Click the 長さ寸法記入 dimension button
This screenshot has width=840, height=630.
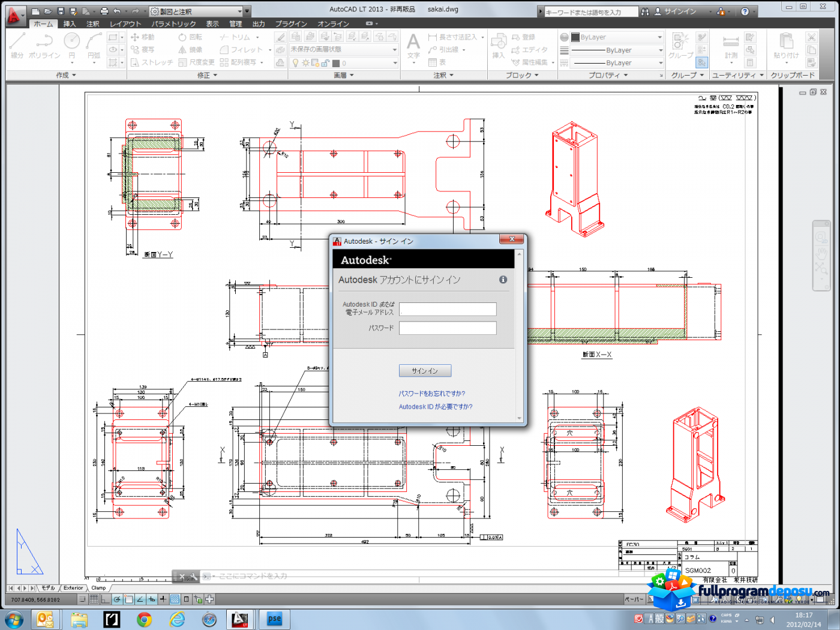coord(453,37)
